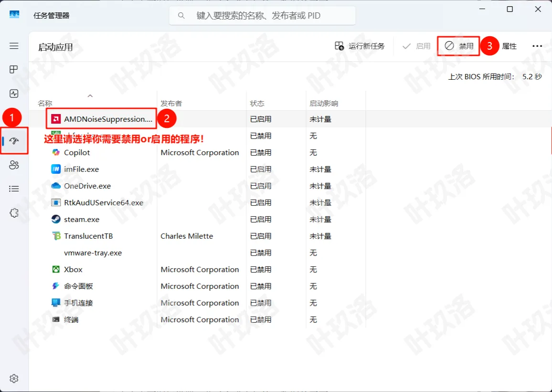552x392 pixels.
Task: Click the 启用 (Enable) toolbar button
Action: (416, 46)
